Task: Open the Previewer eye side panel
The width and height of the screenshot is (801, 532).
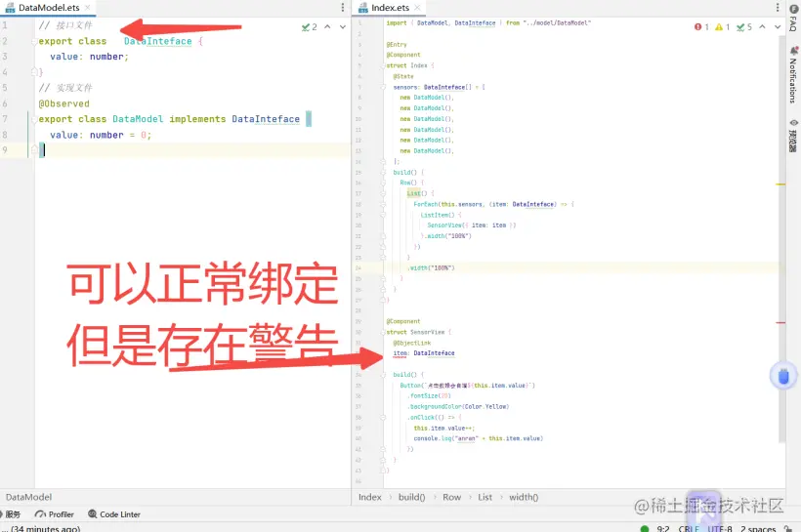Action: pos(793,136)
